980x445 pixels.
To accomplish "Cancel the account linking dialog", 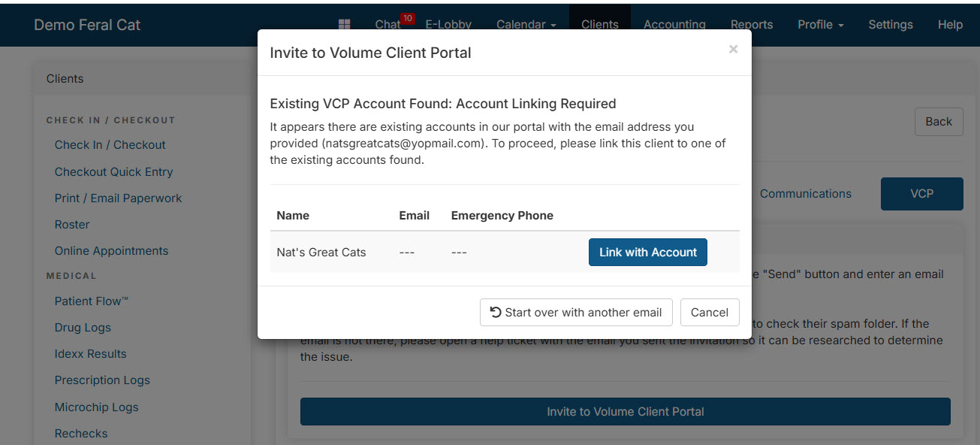I will [710, 313].
